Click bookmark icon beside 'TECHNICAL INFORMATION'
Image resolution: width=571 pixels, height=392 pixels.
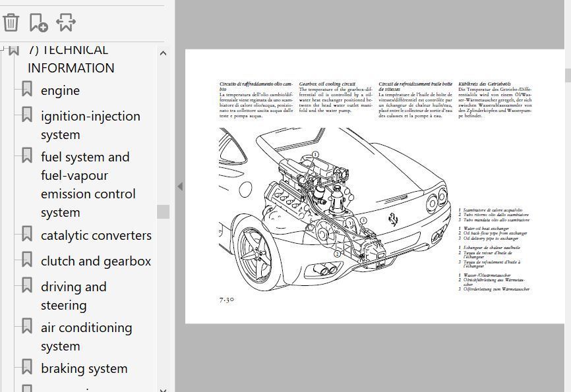point(14,49)
